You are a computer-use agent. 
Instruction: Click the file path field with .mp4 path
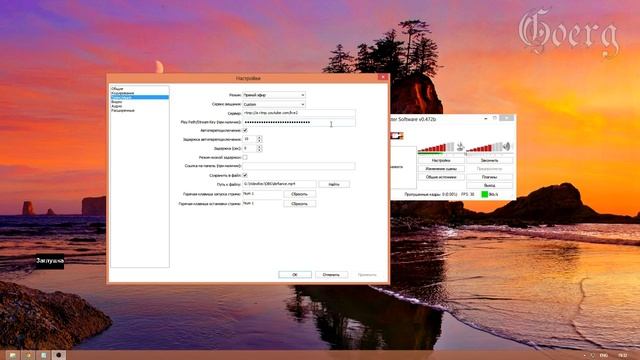(279, 184)
